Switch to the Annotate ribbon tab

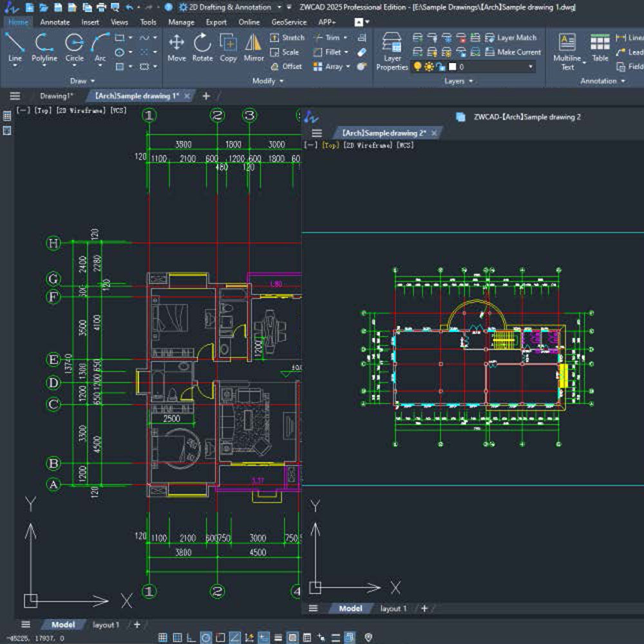click(55, 22)
